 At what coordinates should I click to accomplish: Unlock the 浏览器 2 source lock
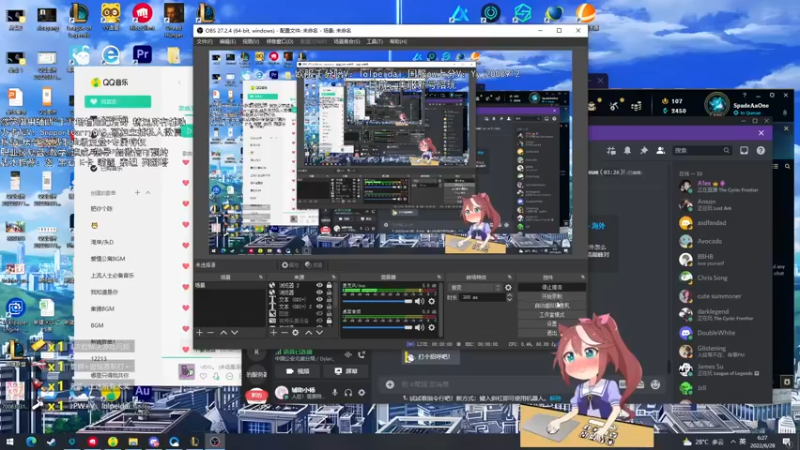pyautogui.click(x=329, y=286)
